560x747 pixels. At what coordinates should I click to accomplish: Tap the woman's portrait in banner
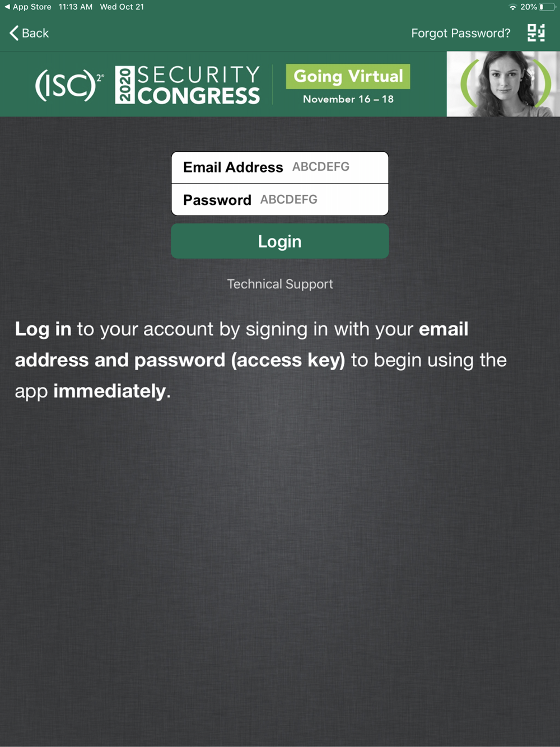pyautogui.click(x=503, y=84)
